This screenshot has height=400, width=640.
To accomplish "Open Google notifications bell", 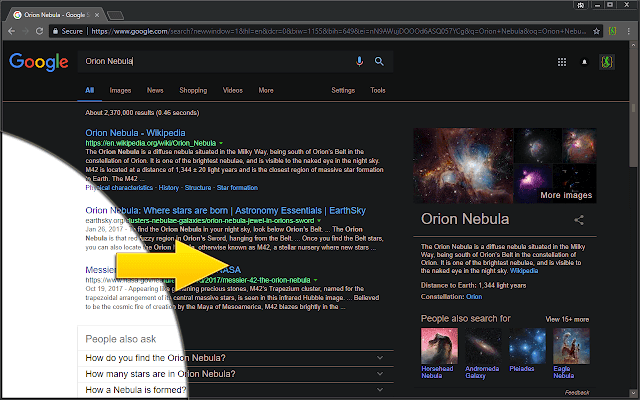I will click(x=584, y=62).
